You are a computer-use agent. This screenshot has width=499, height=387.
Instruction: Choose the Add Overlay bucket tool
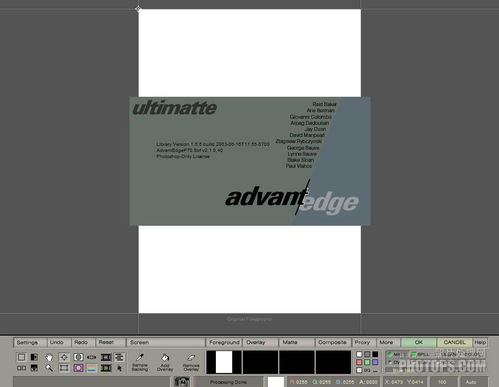click(x=165, y=363)
